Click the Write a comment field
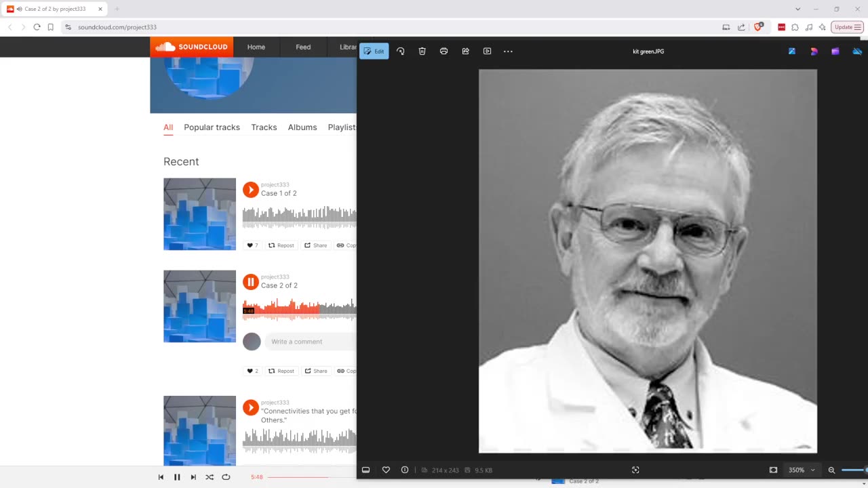868x488 pixels. click(311, 342)
